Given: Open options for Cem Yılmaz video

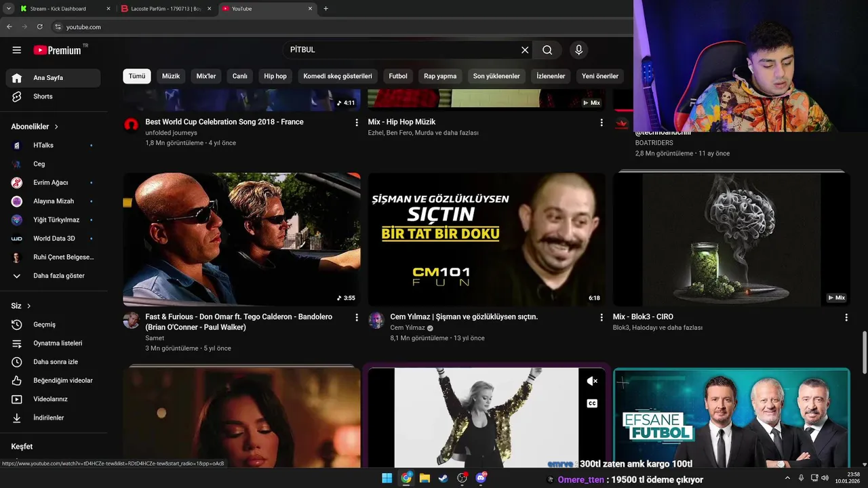Looking at the screenshot, I should [601, 317].
